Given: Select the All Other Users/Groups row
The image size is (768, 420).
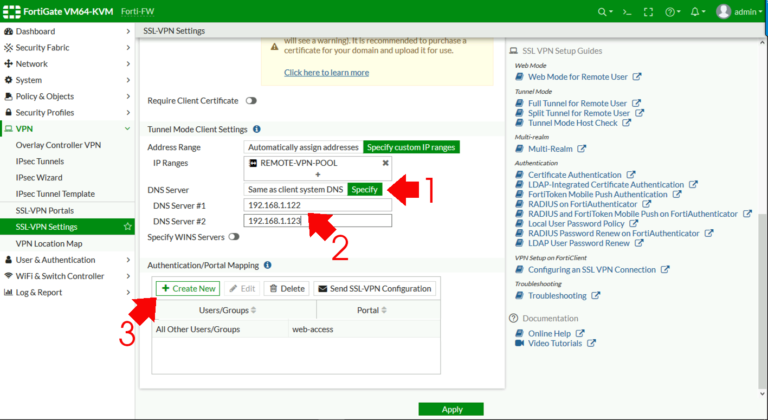Looking at the screenshot, I should [x=296, y=329].
